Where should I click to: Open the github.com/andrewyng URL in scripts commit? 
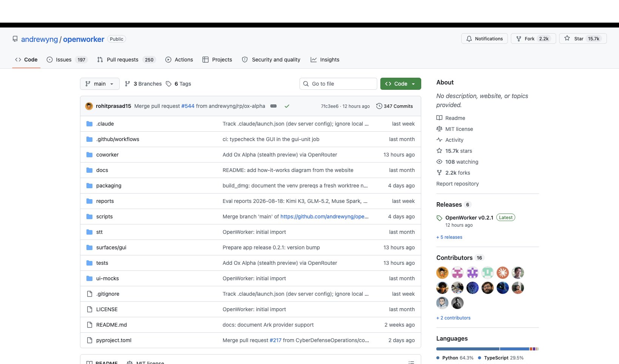(324, 217)
